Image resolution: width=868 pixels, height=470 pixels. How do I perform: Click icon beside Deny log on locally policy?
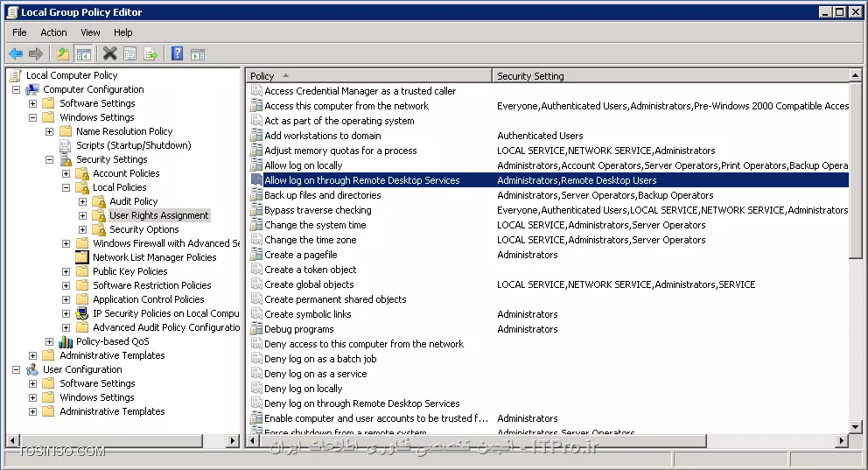[256, 389]
